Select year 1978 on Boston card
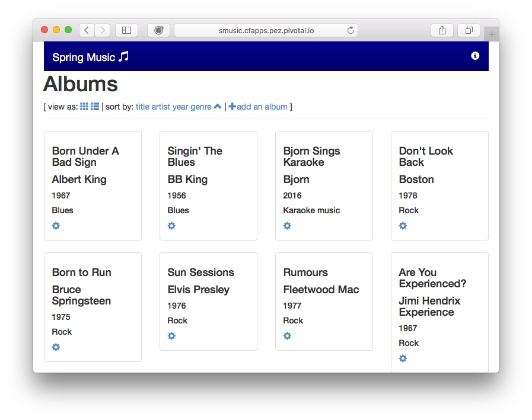Viewport: 532px width, 420px height. (408, 195)
